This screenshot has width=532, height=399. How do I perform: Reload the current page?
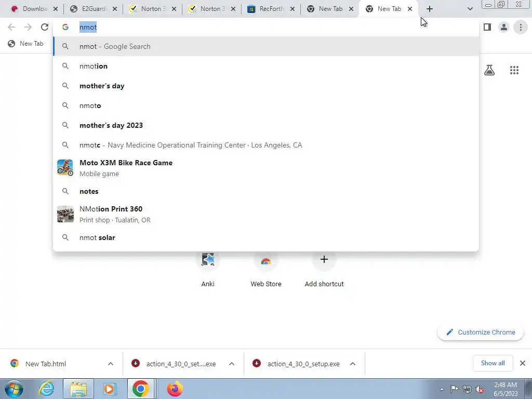(x=45, y=27)
